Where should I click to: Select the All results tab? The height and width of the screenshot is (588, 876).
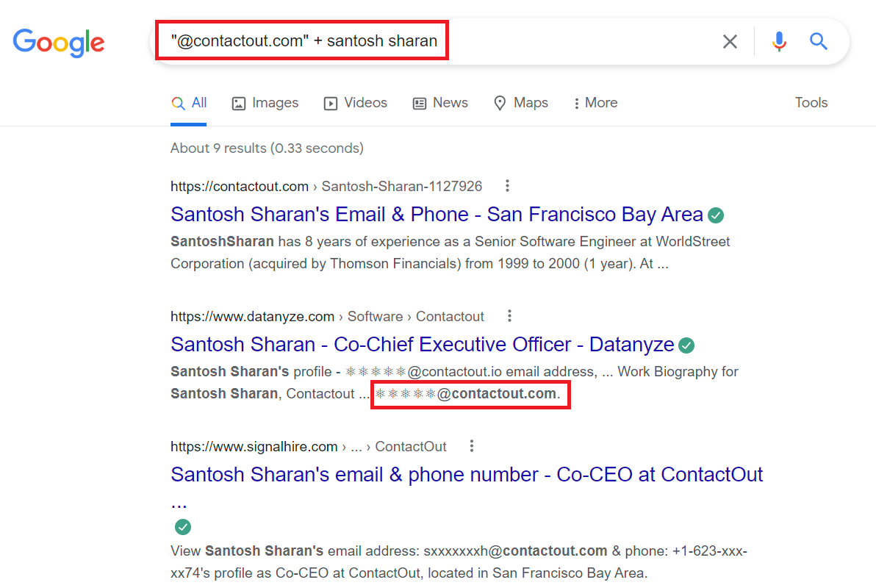pos(189,103)
